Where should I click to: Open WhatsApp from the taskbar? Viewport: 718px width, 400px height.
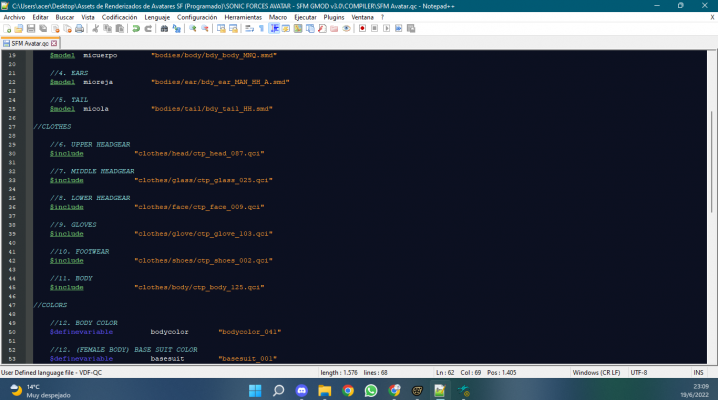371,390
